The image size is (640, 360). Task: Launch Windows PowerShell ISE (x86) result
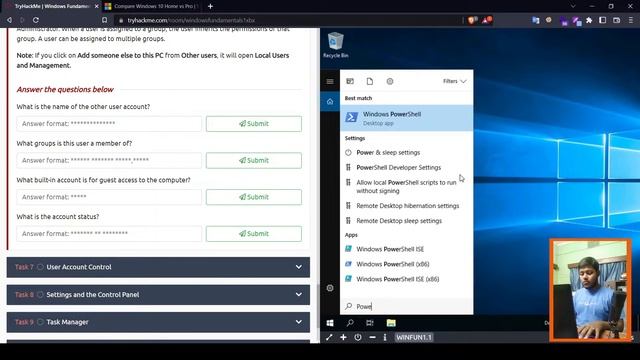point(407,279)
